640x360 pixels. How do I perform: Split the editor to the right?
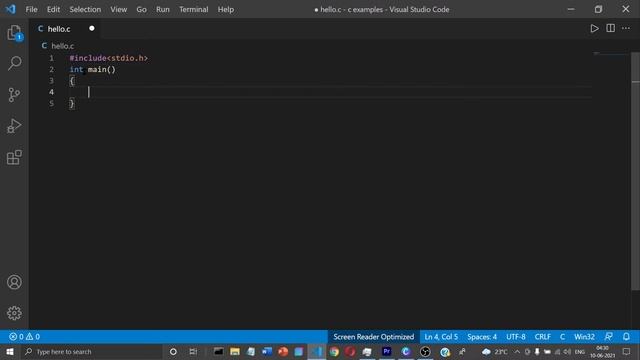610,28
